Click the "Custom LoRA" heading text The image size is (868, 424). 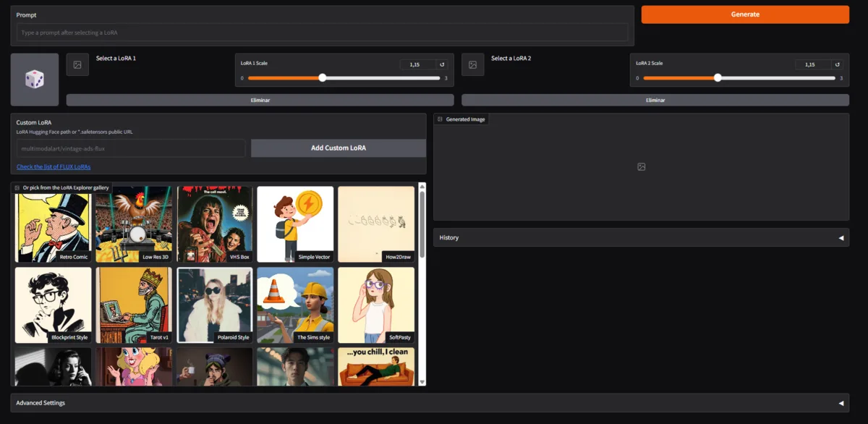pos(34,122)
